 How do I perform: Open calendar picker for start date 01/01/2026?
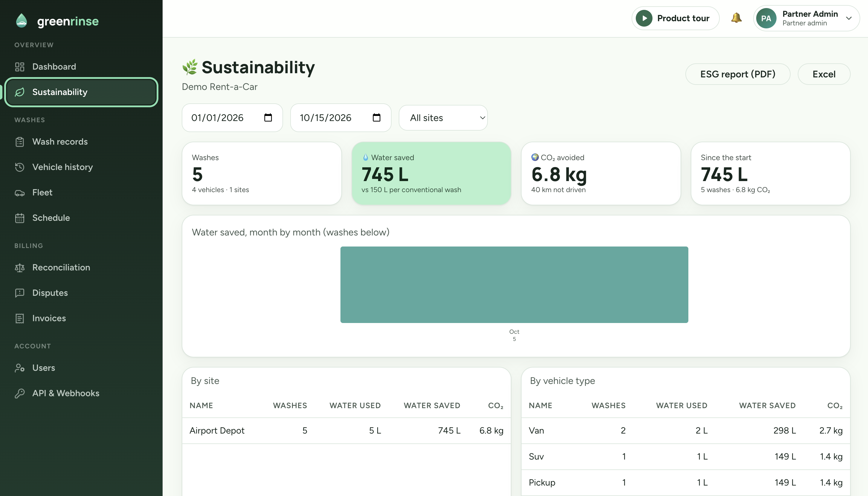[268, 117]
